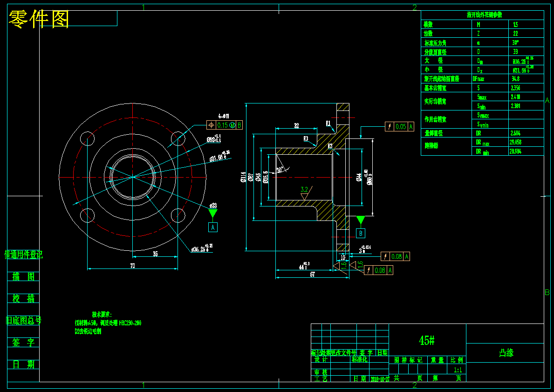554x392 pixels.
Task: Click the '模数' row label in the spline table
Action: [x=428, y=24]
